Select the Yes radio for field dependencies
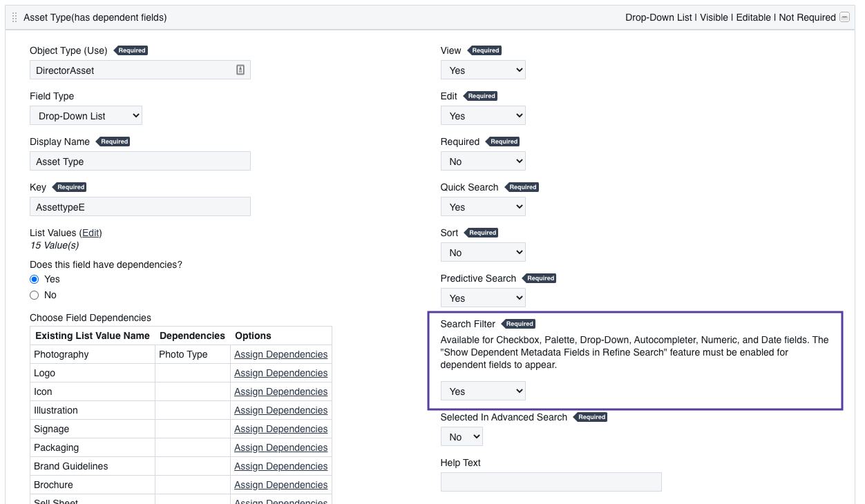The width and height of the screenshot is (865, 504). point(34,279)
